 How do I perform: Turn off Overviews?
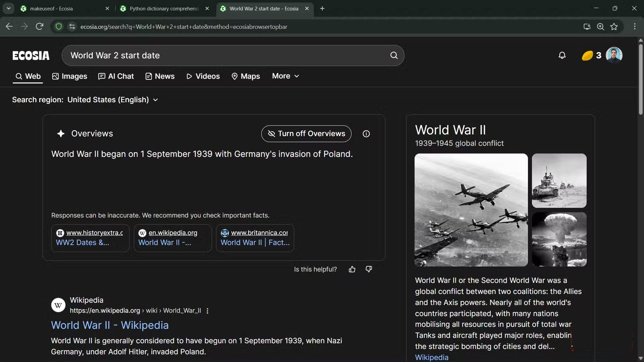coord(306,134)
